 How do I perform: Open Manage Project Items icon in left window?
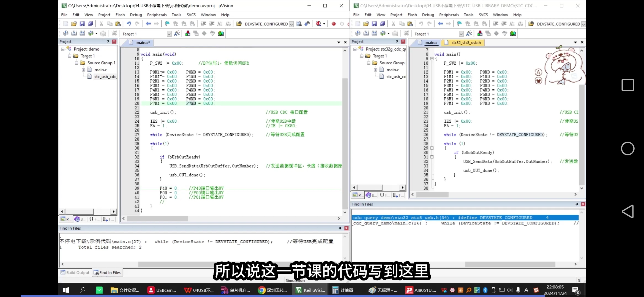[188, 34]
